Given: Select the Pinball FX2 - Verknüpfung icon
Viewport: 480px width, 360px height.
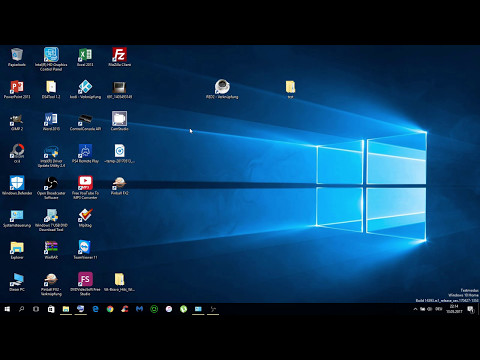Looking at the screenshot, I should (x=51, y=284).
